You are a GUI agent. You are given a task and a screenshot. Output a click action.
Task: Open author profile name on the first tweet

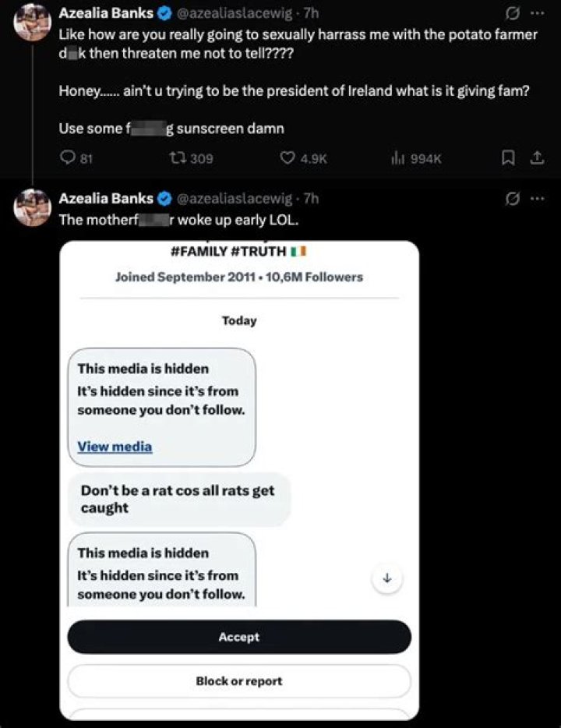106,13
